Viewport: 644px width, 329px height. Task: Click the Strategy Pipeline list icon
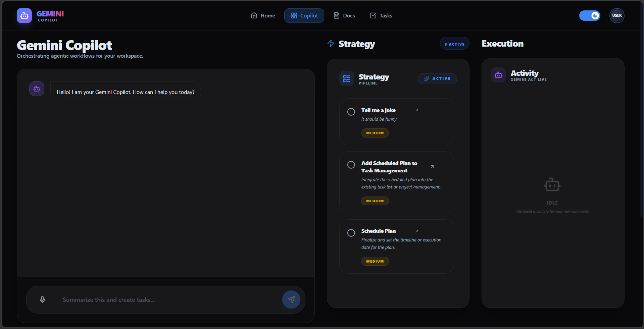[x=347, y=79]
